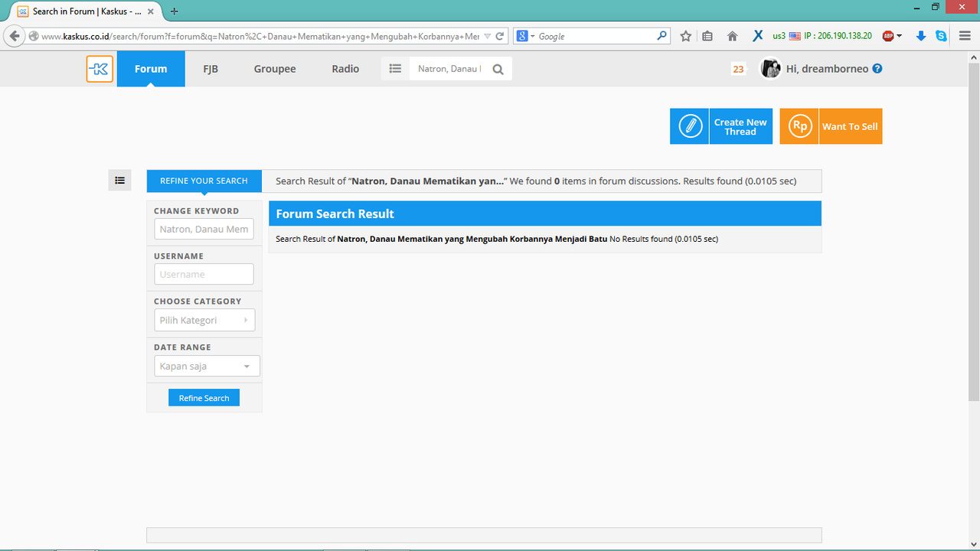Open the 23 notifications badge
Screen dimensions: 980x551
(738, 69)
